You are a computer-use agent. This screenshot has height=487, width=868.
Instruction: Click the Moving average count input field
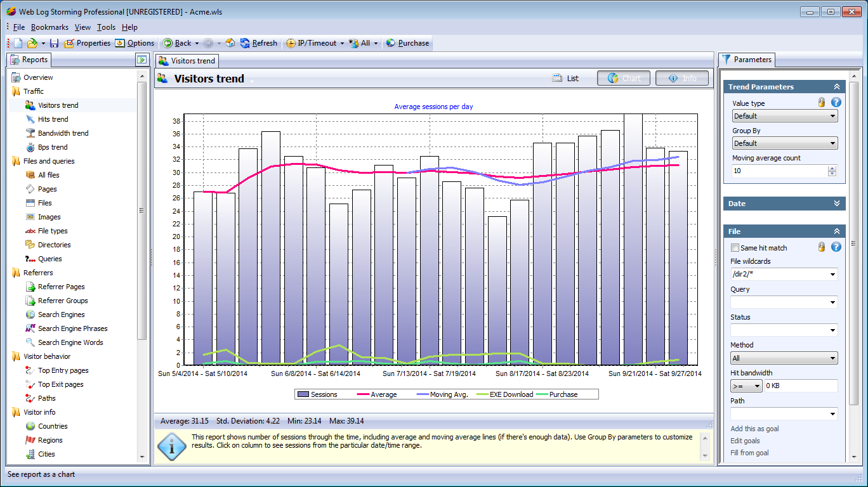(x=779, y=171)
